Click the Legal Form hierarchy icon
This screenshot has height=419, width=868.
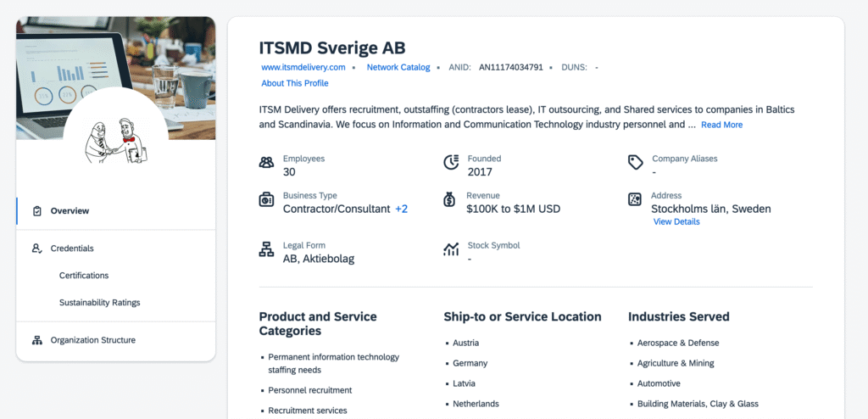tap(266, 249)
